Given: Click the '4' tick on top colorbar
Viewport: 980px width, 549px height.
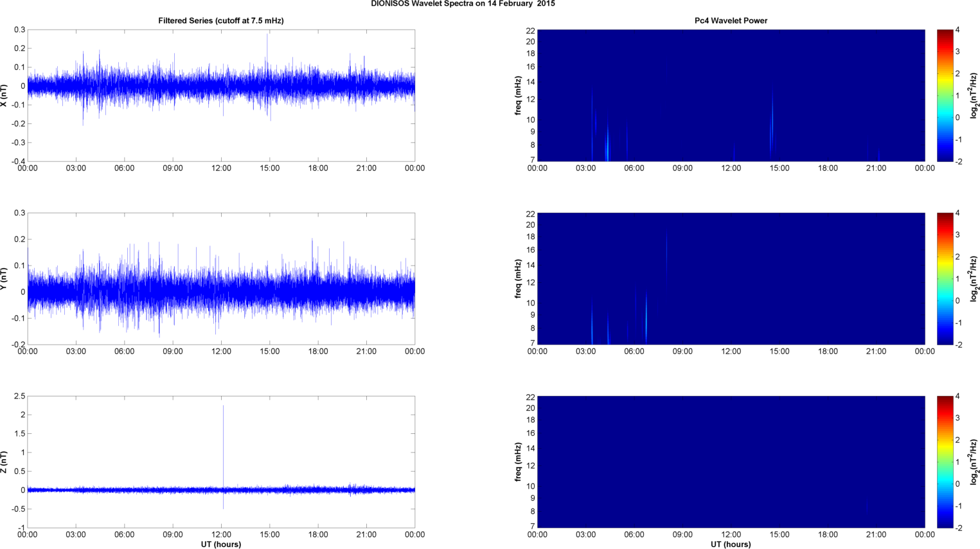Looking at the screenshot, I should [958, 30].
